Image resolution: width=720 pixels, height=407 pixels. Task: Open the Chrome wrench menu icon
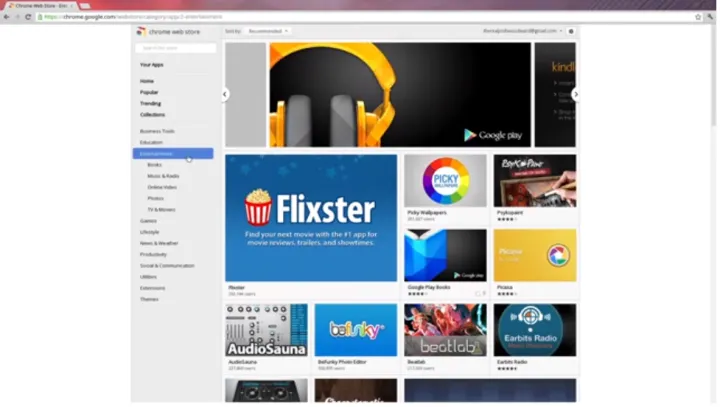[710, 17]
